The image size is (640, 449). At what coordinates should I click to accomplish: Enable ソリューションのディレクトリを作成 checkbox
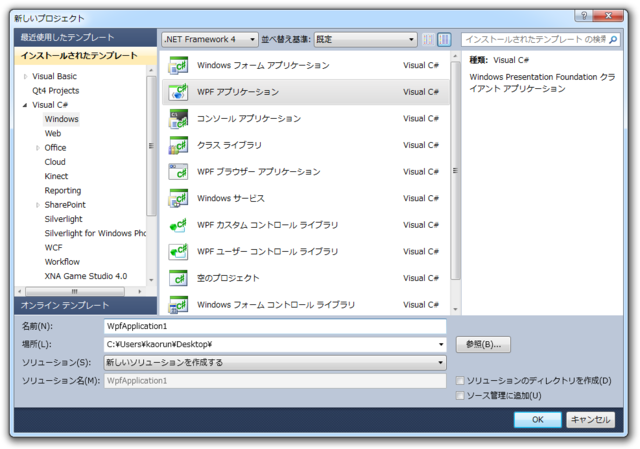pyautogui.click(x=460, y=380)
